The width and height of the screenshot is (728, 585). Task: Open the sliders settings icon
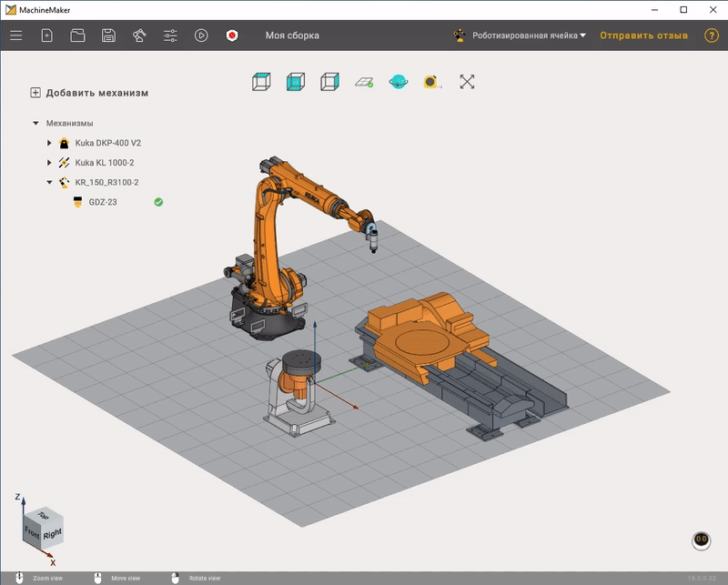[x=170, y=35]
